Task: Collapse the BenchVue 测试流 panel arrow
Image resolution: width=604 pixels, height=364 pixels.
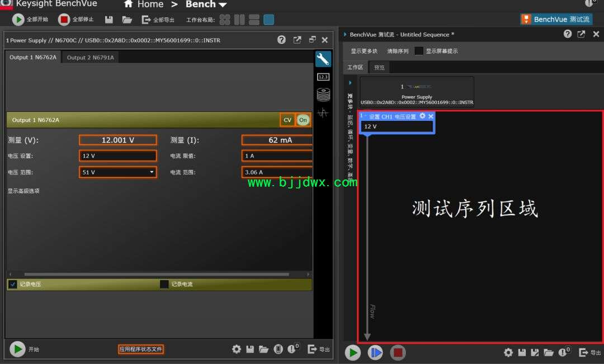Action: coord(345,34)
